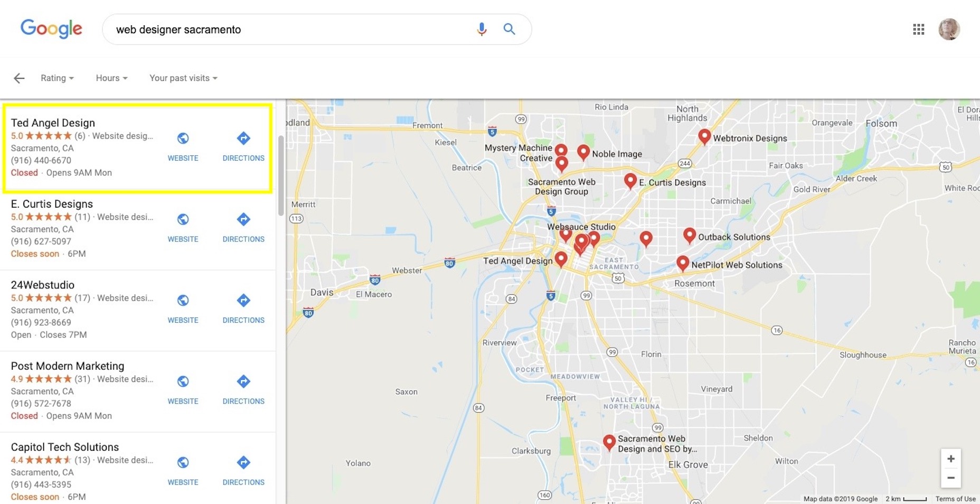Open E. Curtis Designs website globe icon
The image size is (980, 504).
[183, 219]
